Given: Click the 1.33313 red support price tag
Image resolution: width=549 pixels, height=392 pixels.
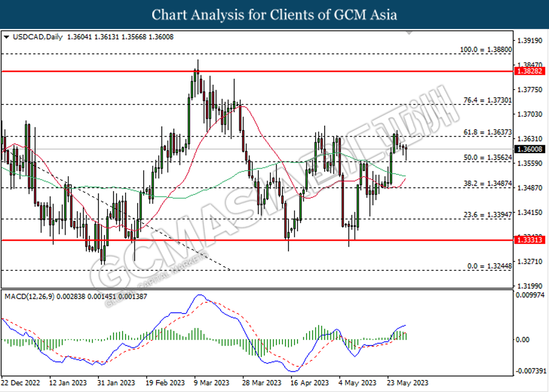Looking at the screenshot, I should pyautogui.click(x=530, y=240).
